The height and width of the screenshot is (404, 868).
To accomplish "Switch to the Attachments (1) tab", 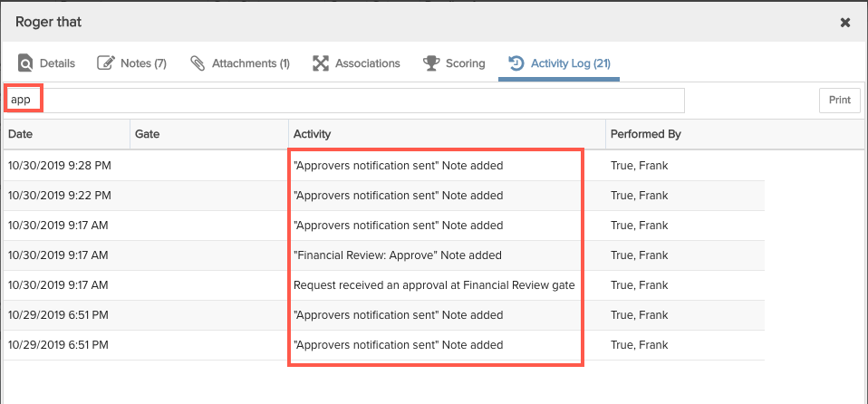I will (240, 63).
